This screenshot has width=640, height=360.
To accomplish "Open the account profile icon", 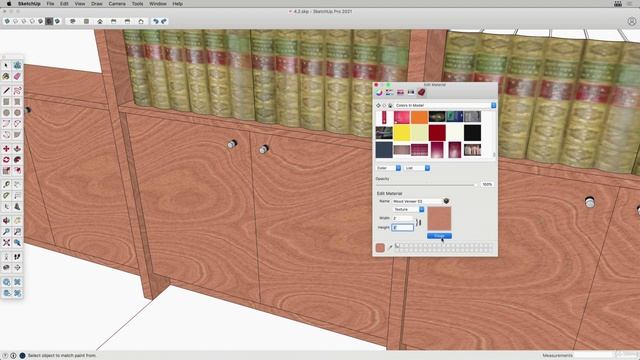I will (632, 21).
